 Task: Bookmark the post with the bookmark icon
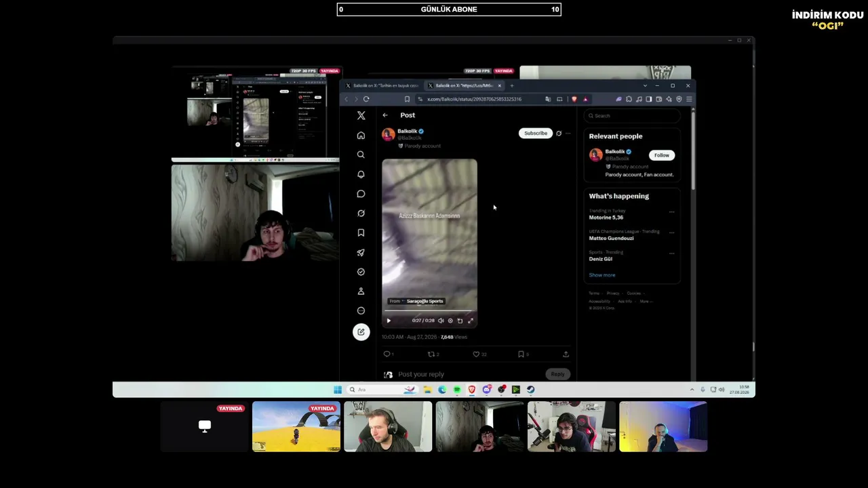pos(521,354)
